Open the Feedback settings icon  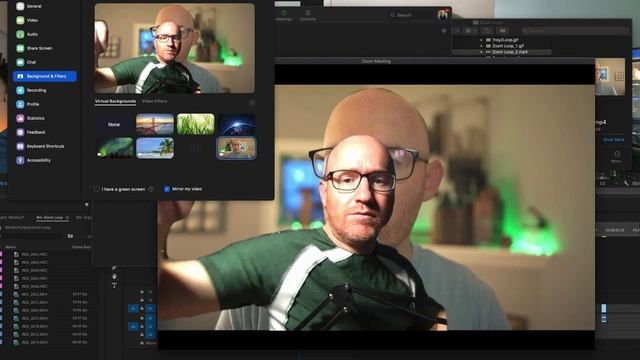click(20, 132)
